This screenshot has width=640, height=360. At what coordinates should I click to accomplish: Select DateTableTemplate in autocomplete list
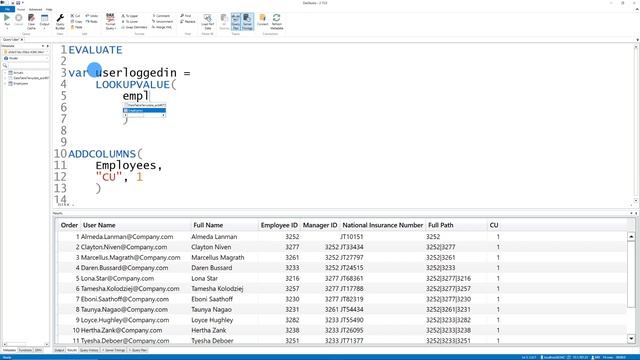(144, 105)
